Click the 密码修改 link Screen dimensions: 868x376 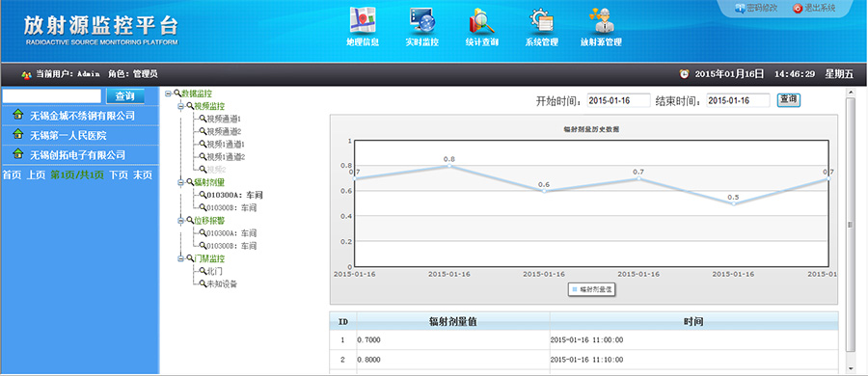pos(762,9)
